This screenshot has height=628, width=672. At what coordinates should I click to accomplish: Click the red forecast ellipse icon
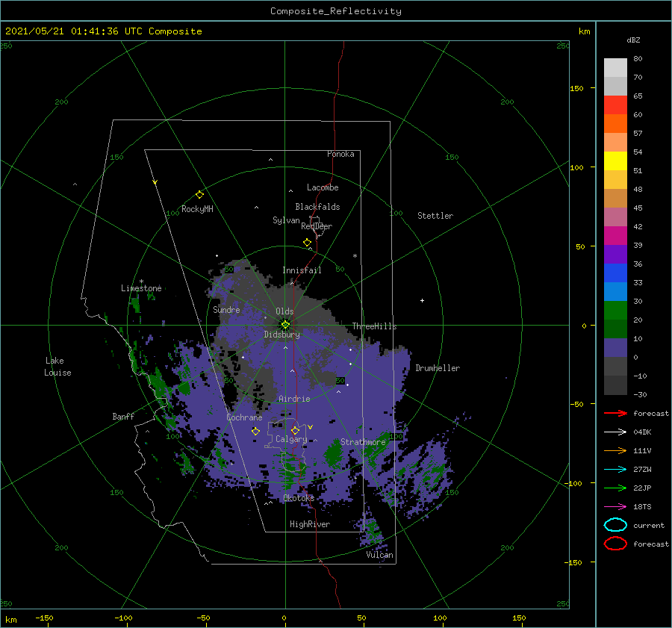(615, 544)
